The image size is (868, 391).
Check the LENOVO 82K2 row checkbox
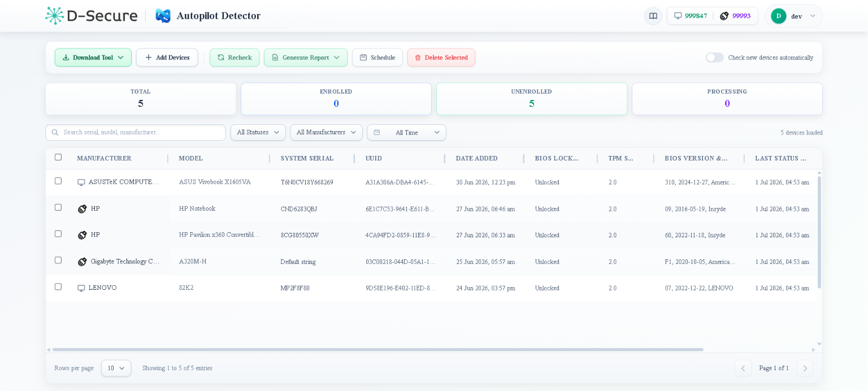pyautogui.click(x=58, y=286)
